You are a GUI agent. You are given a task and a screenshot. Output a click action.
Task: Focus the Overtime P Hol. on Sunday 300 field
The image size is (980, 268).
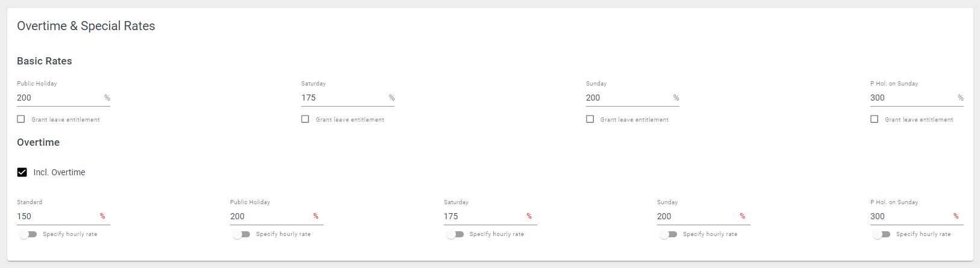[917, 216]
